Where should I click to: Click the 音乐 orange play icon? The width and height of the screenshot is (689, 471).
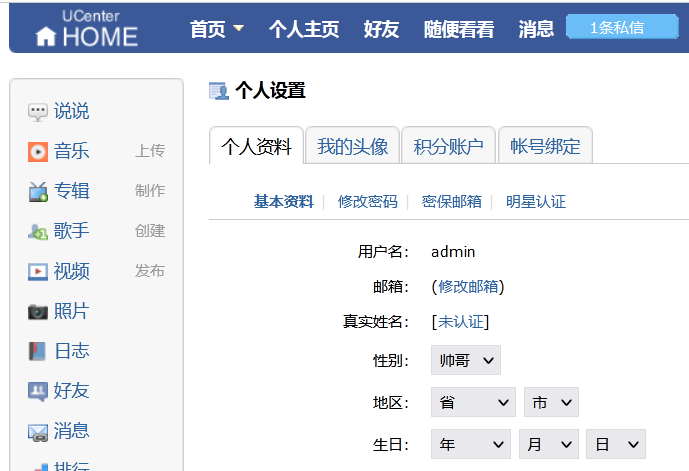click(x=38, y=152)
